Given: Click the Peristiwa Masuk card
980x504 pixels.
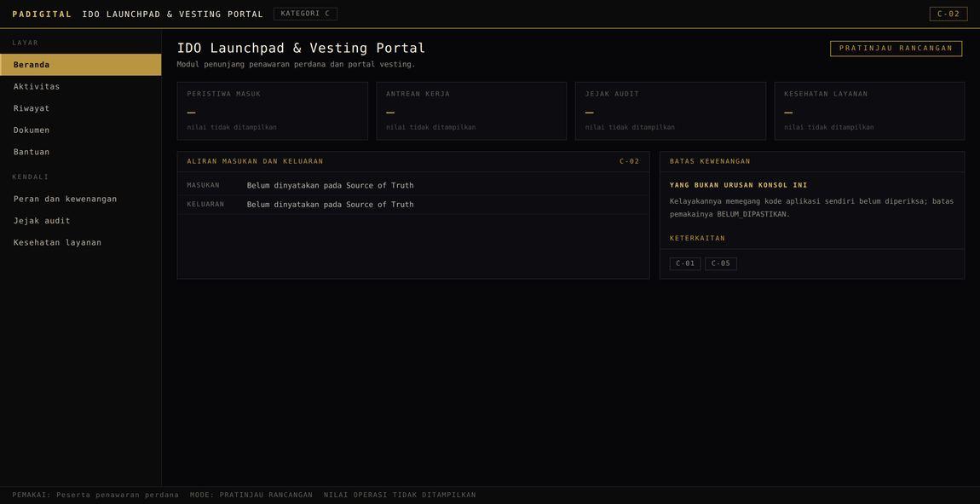Looking at the screenshot, I should tap(273, 111).
